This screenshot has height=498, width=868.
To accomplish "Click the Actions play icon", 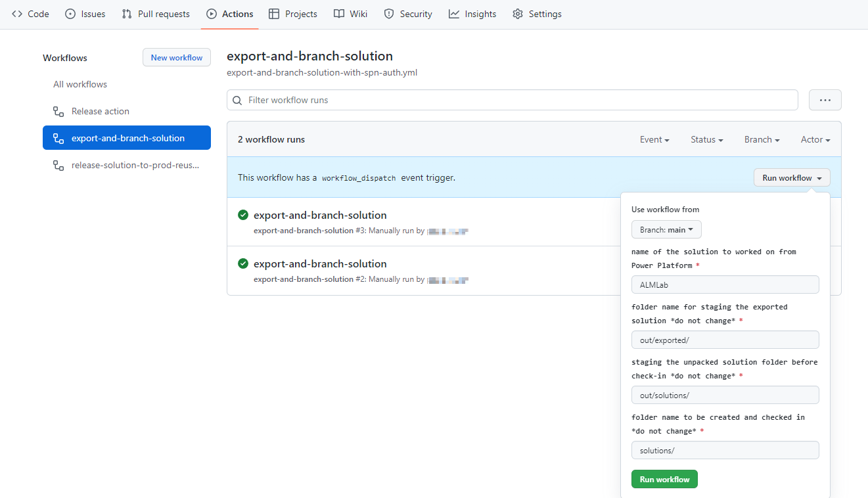I will coord(212,14).
